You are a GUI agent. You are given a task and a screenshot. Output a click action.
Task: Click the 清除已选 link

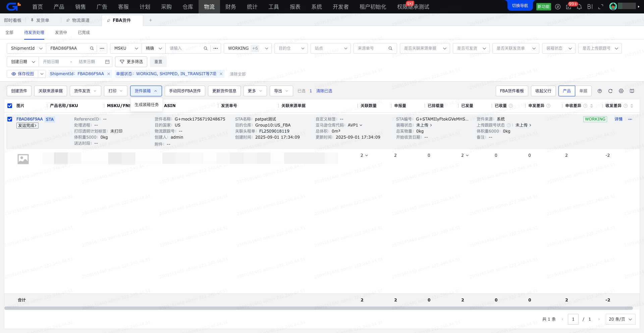pyautogui.click(x=324, y=91)
